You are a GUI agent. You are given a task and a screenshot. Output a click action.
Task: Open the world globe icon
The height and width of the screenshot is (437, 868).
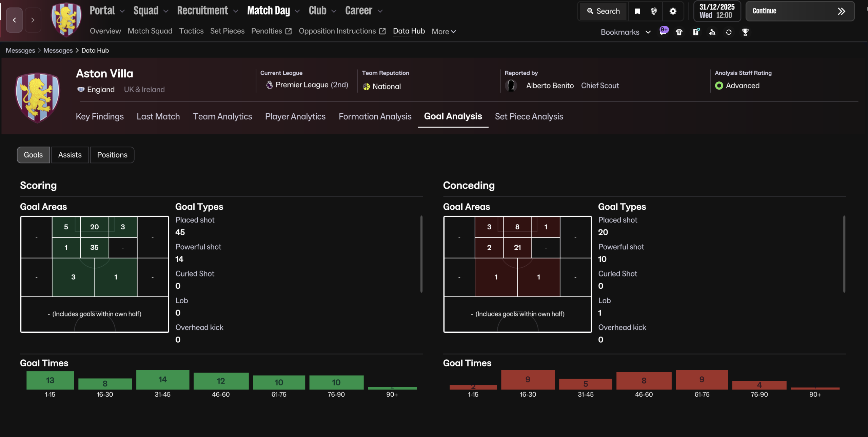coord(654,11)
